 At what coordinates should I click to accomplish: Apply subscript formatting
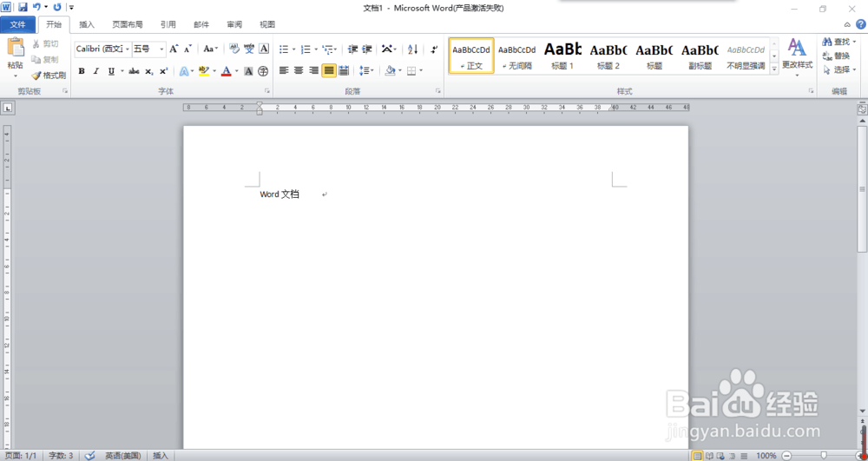(x=149, y=71)
